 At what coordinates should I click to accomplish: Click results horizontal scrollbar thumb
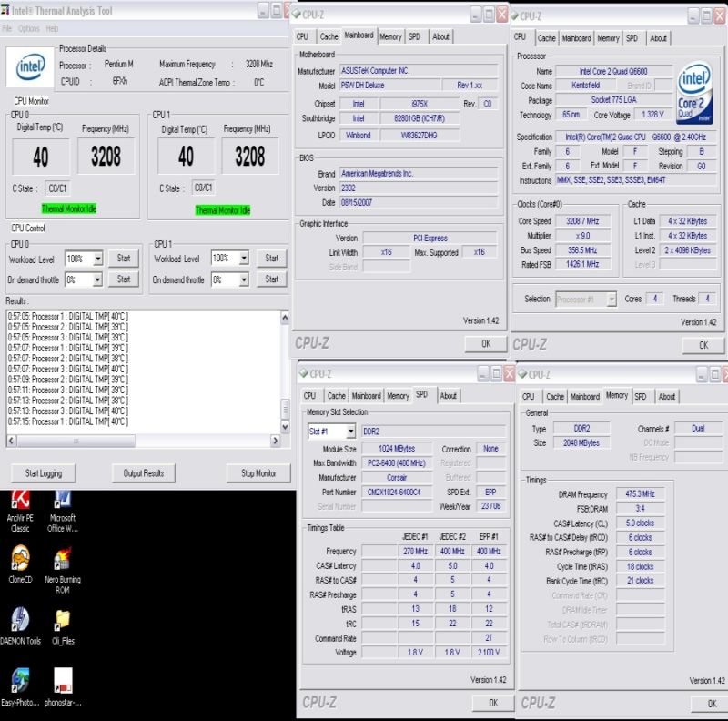[76, 441]
